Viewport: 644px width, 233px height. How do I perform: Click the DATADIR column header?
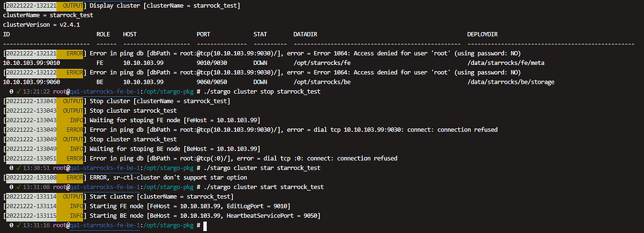tap(305, 34)
